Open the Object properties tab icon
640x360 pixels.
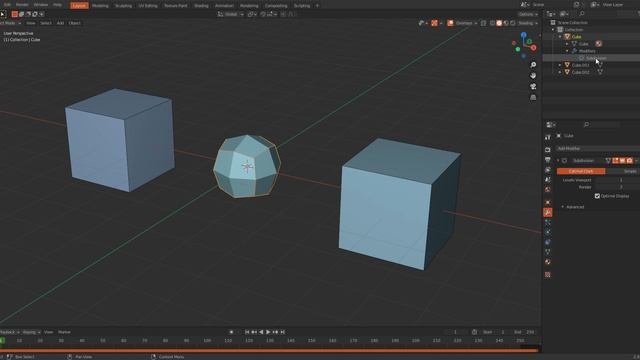pyautogui.click(x=548, y=202)
